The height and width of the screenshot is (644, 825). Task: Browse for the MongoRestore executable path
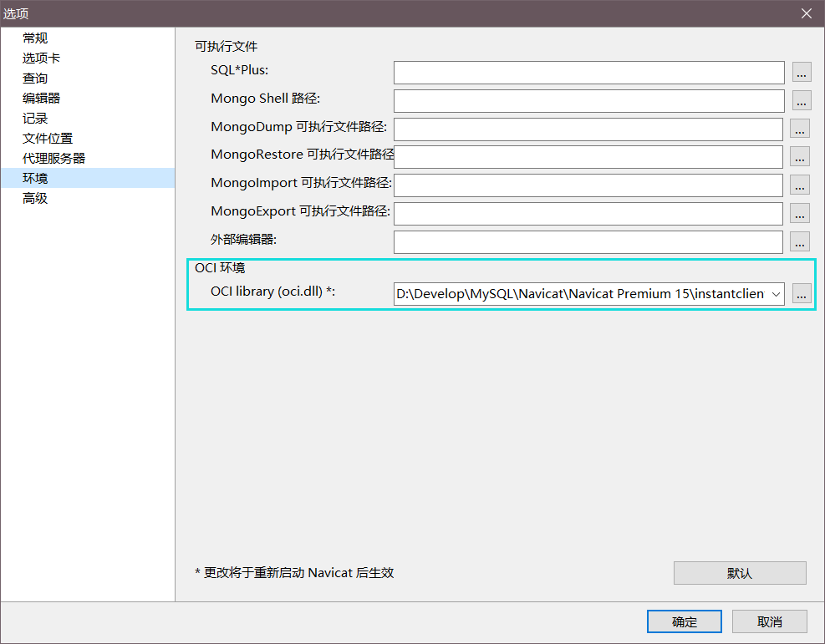point(801,157)
